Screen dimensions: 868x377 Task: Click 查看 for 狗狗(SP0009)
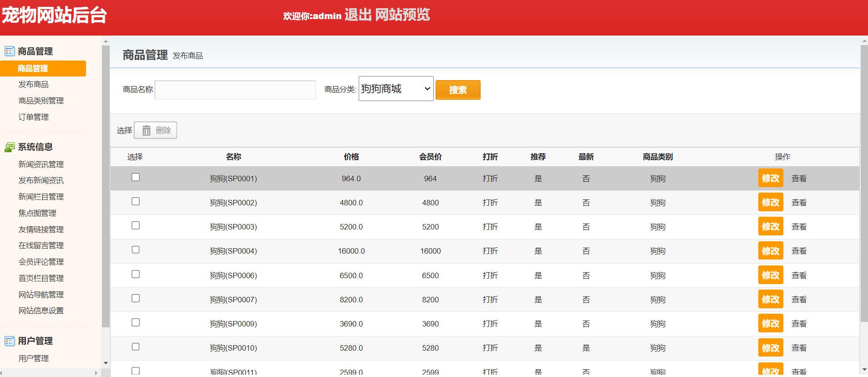[799, 324]
